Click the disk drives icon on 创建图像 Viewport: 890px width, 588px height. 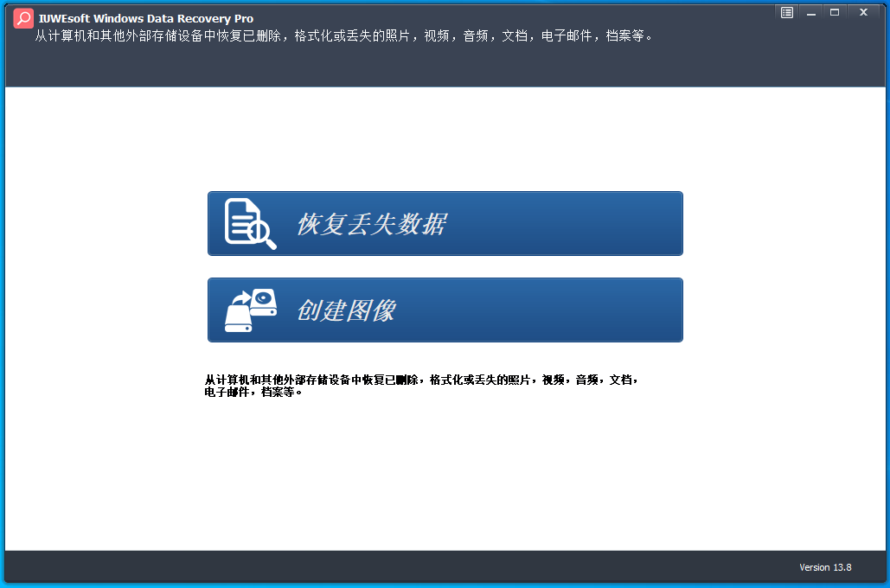pos(250,310)
